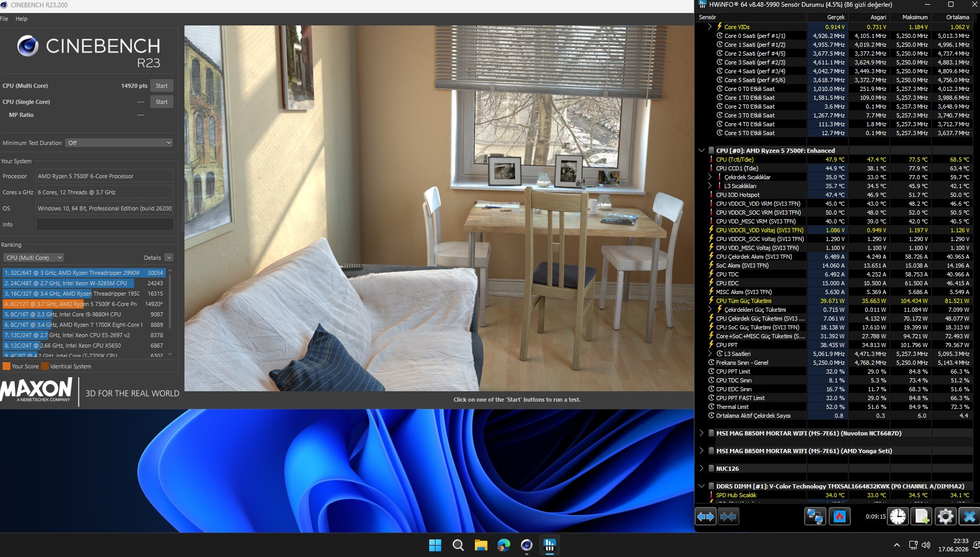Reset sensor timers with the clock icon

click(x=897, y=516)
